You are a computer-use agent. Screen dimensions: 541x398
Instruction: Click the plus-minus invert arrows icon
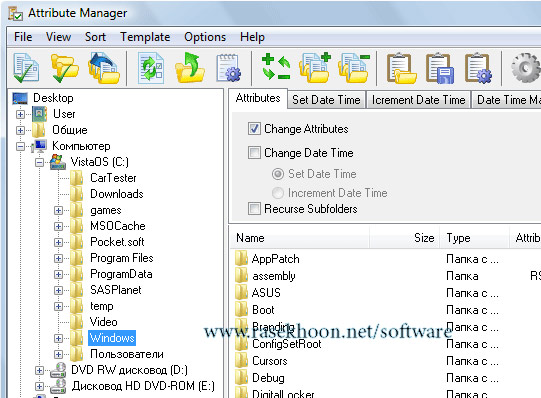click(276, 67)
